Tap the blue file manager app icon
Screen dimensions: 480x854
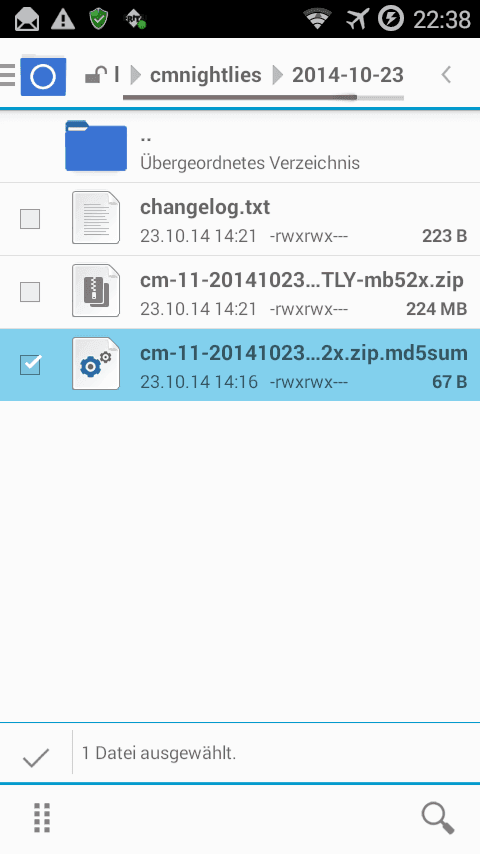43,76
